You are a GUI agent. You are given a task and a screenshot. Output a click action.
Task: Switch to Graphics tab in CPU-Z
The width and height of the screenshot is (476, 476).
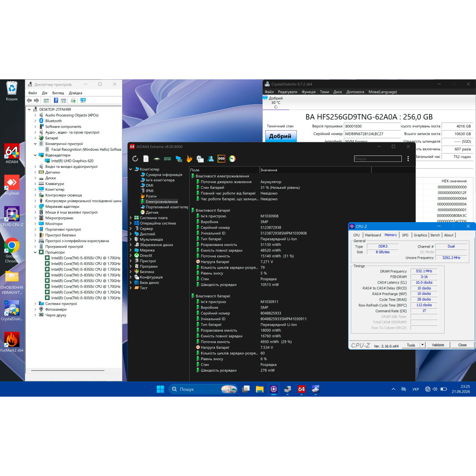click(x=420, y=235)
